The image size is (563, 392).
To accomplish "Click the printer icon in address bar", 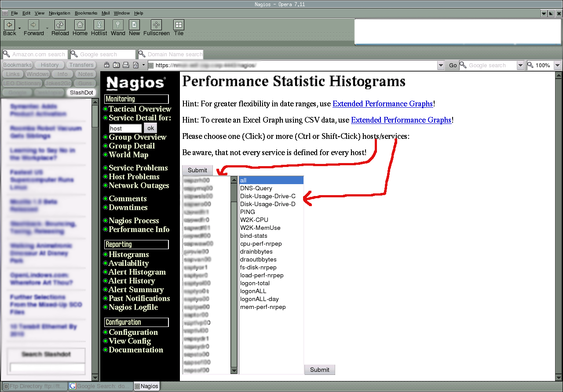I will [125, 65].
